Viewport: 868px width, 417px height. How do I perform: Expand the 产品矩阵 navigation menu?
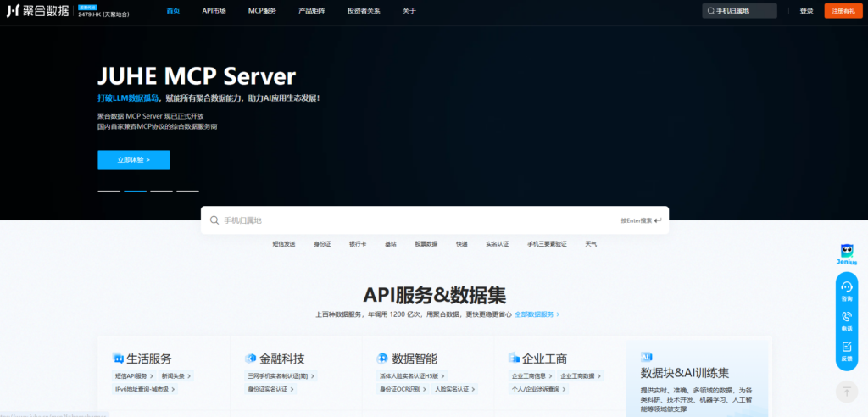(x=311, y=11)
